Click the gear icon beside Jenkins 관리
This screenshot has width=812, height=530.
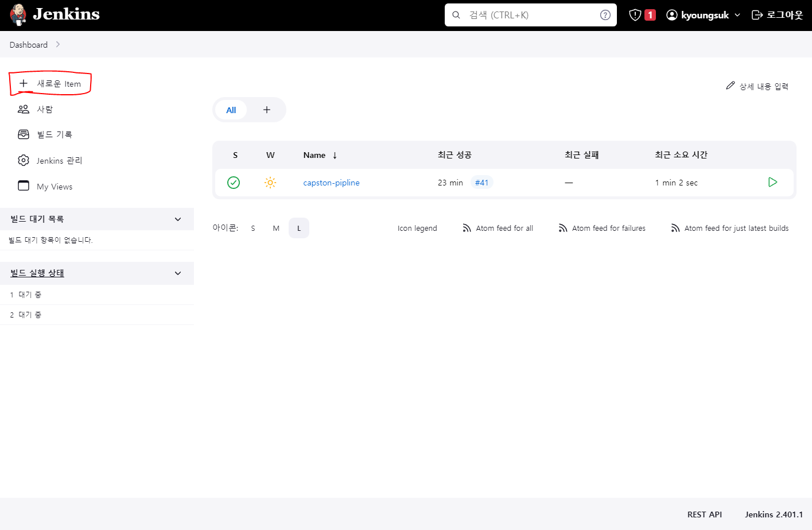pos(24,160)
